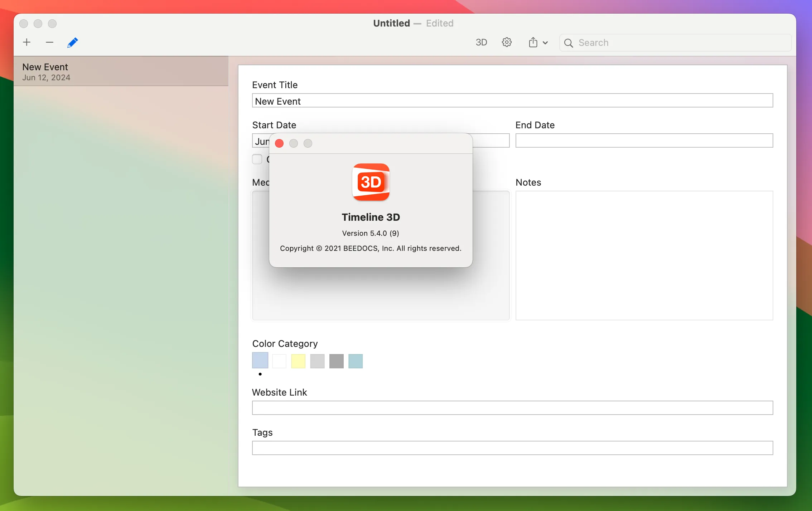Select the pale yellow color swatch

click(x=298, y=361)
